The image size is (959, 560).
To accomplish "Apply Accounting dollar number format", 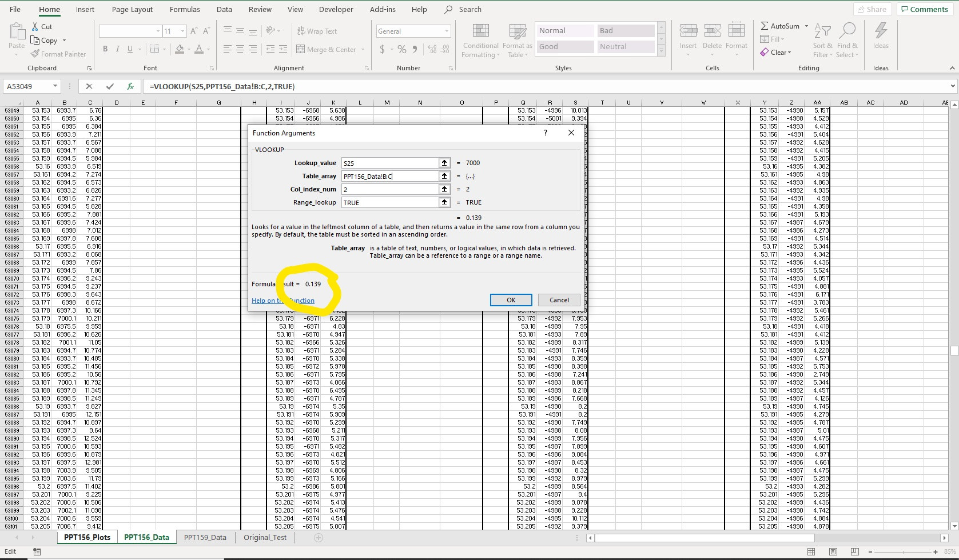I will click(382, 50).
